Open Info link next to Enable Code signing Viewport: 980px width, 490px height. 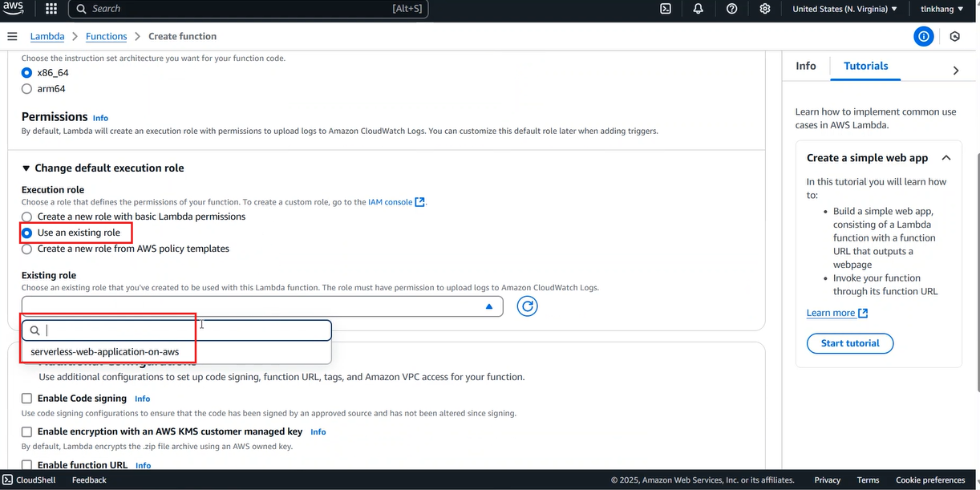pos(142,399)
